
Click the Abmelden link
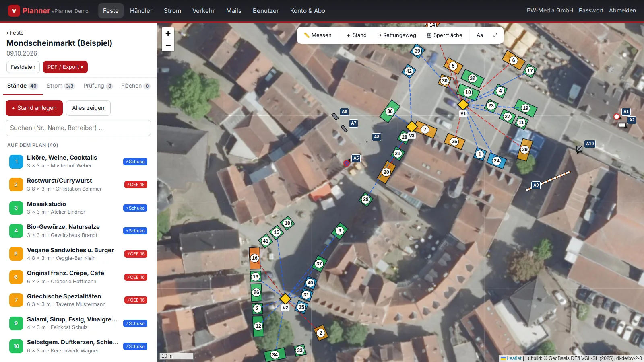622,11
